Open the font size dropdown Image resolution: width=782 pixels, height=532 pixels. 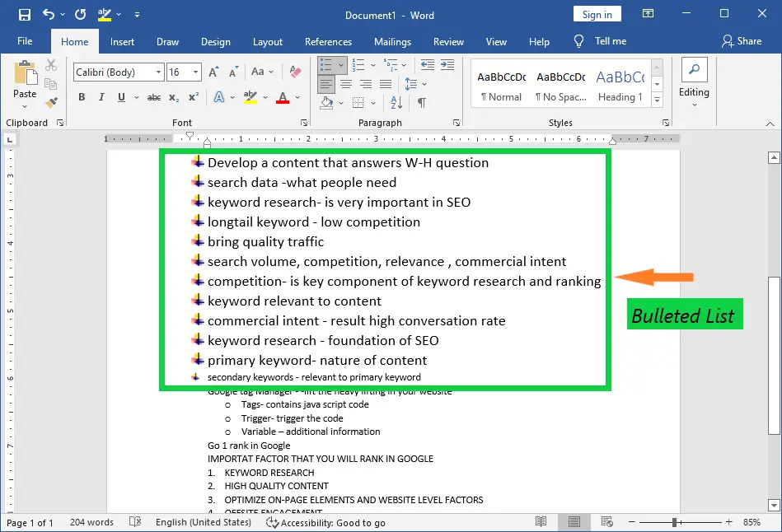point(196,72)
